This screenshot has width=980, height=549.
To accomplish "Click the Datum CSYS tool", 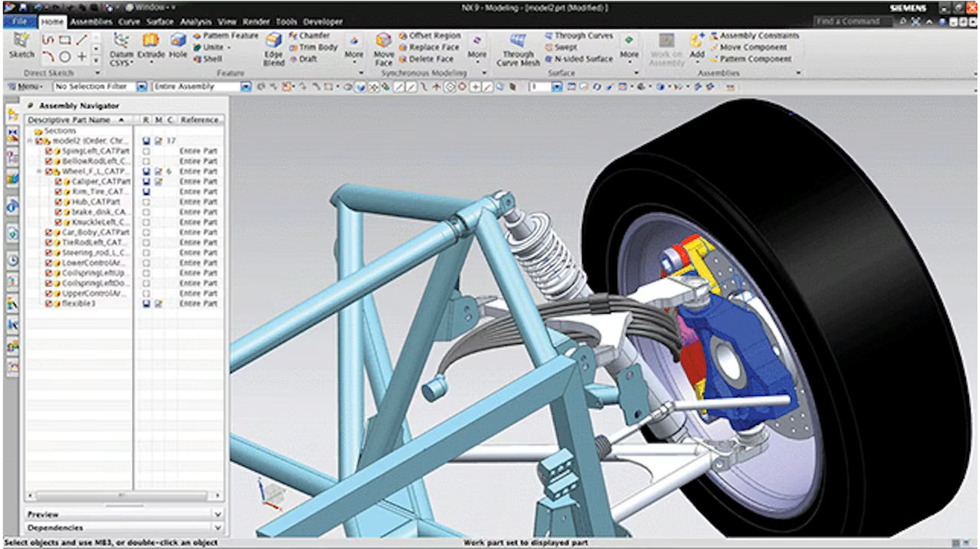I will [122, 49].
